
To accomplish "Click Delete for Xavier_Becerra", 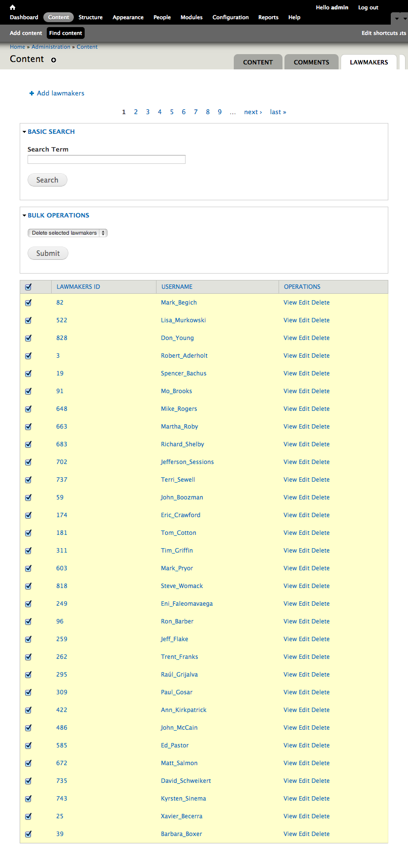I will point(320,816).
